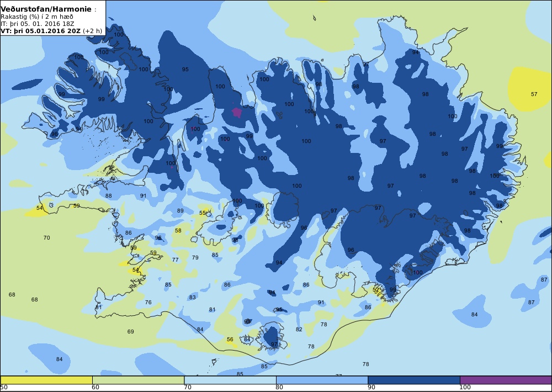Screen dimensions: 552x392
Task: Select the medium blue 80–90 legend band
Action: (322, 380)
